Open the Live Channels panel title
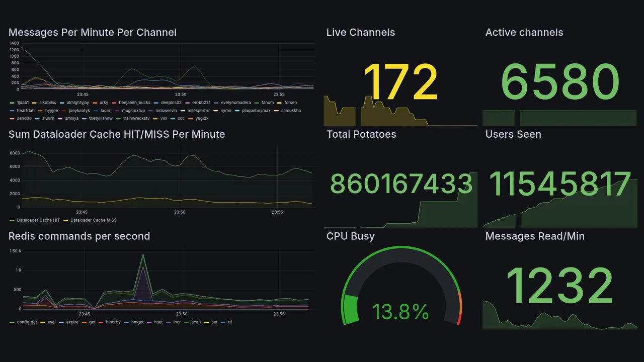Viewport: 644px width, 362px height. [360, 32]
